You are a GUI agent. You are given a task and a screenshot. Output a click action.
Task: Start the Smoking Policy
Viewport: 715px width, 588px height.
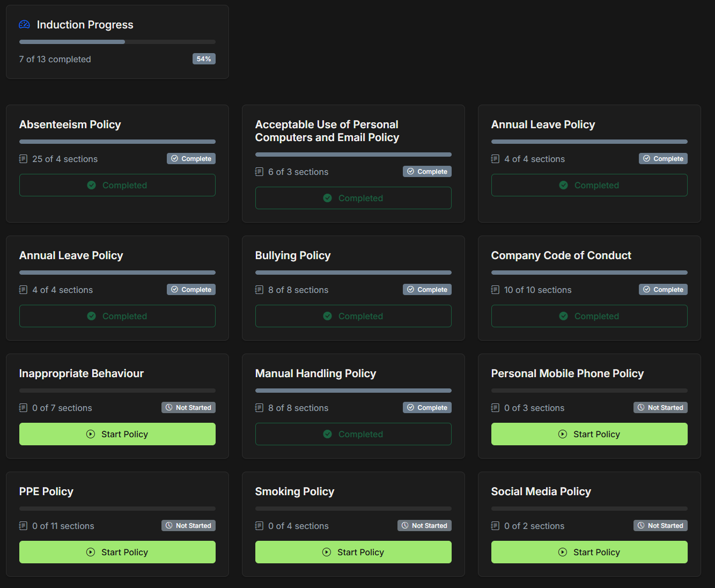point(353,552)
